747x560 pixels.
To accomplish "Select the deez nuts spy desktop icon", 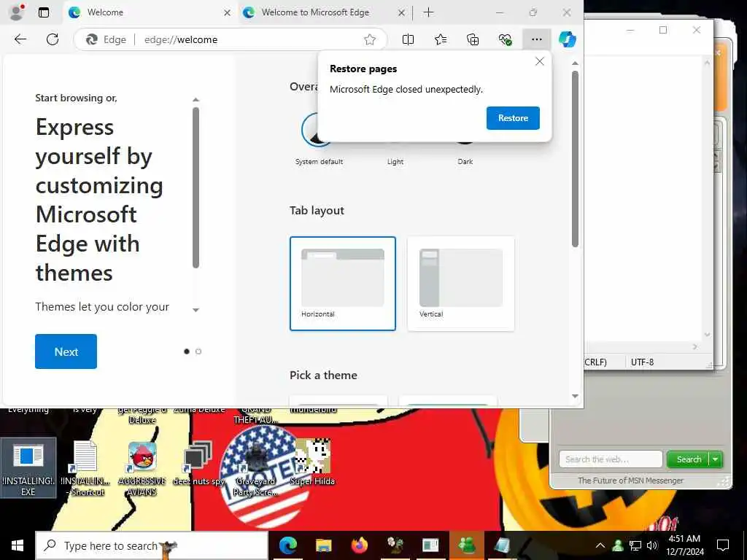I will pyautogui.click(x=198, y=463).
